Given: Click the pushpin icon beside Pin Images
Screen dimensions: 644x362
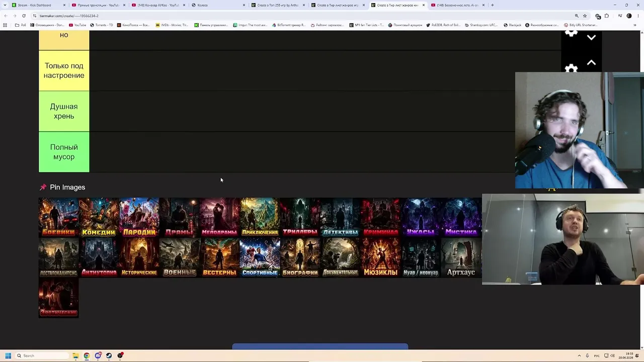Looking at the screenshot, I should click(43, 187).
